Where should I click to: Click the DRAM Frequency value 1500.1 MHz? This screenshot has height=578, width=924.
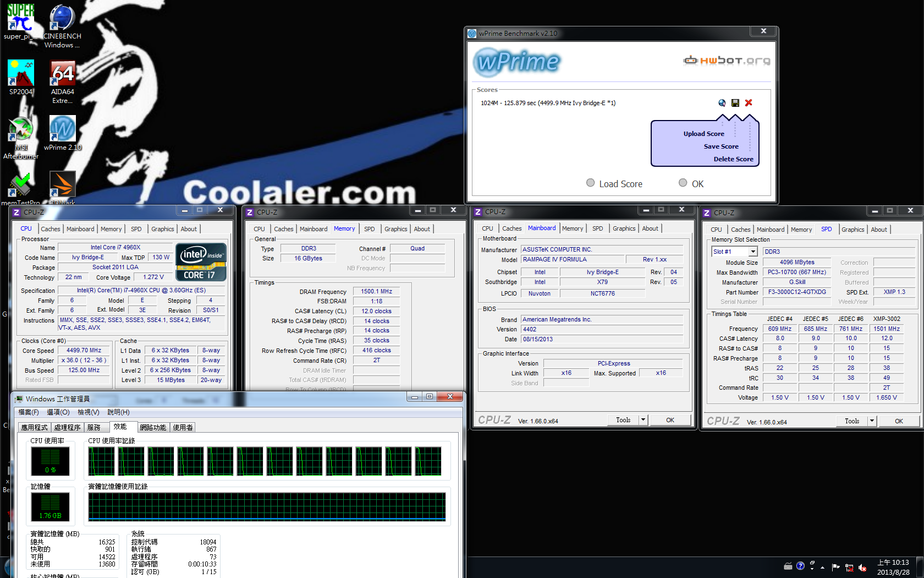[377, 291]
